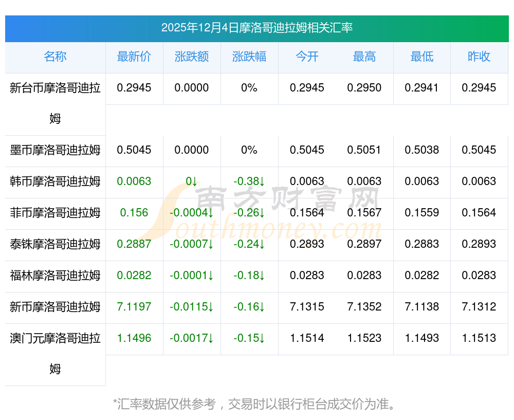The width and height of the screenshot is (514, 420).
Task: Open the 泰铢摩洛哥迪拉姆 row name
Action: [x=55, y=244]
